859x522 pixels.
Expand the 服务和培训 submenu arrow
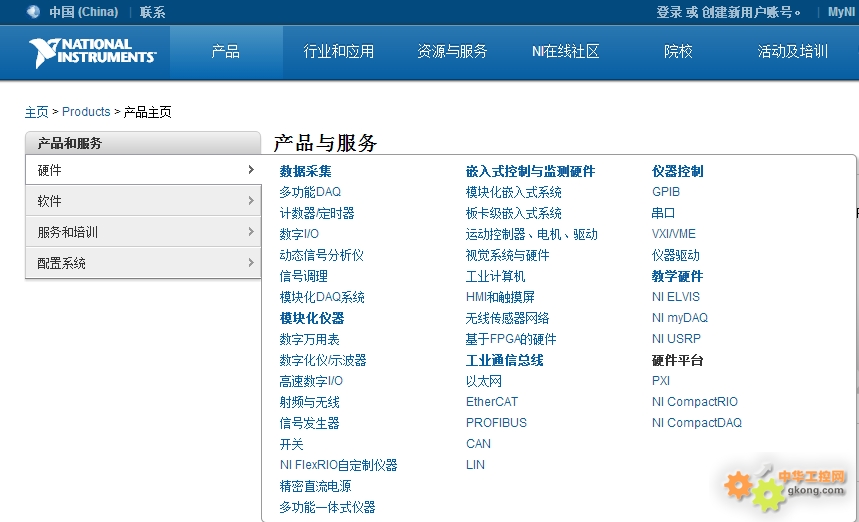(x=251, y=232)
